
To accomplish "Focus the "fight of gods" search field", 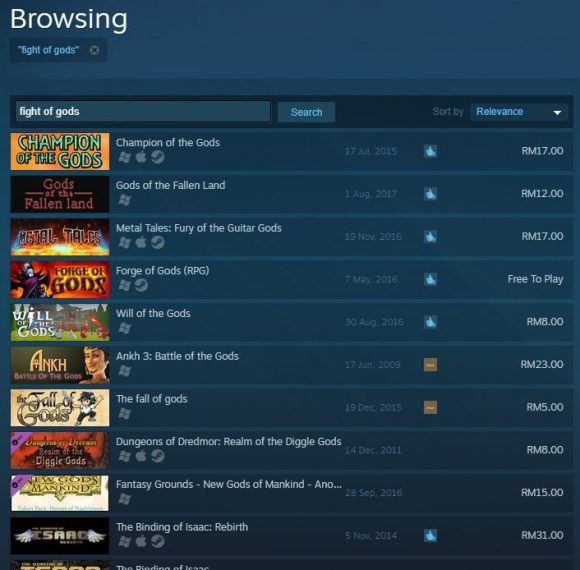I will [143, 111].
